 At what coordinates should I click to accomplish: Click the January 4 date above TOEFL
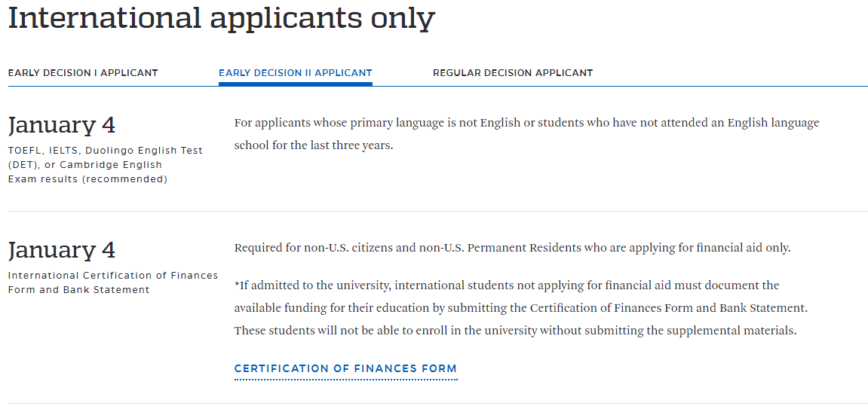[62, 125]
